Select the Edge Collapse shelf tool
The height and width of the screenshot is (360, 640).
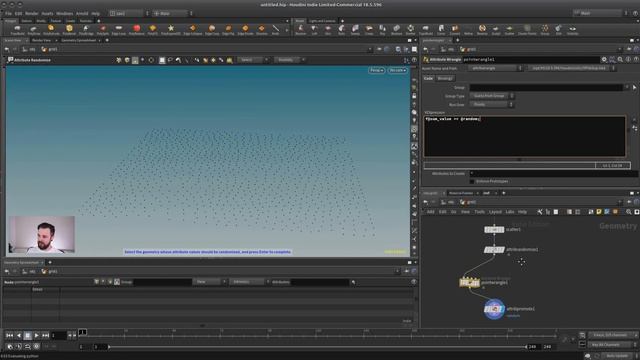tap(193, 29)
